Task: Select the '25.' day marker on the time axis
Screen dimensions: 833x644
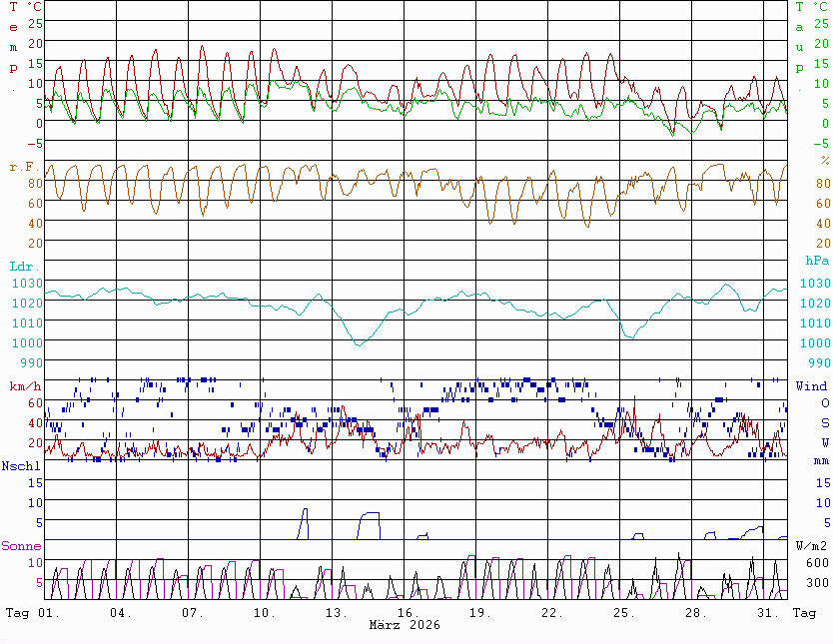Action: pyautogui.click(x=623, y=613)
